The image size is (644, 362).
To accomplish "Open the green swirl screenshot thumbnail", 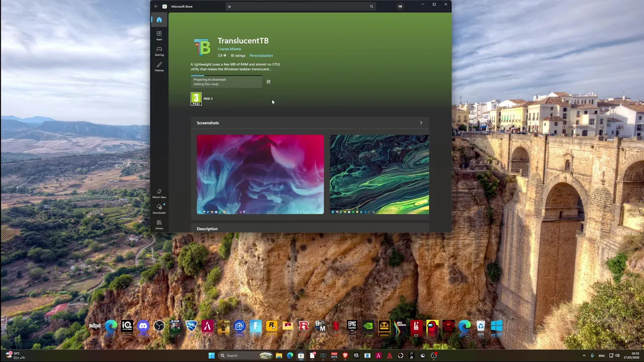I will pos(379,174).
